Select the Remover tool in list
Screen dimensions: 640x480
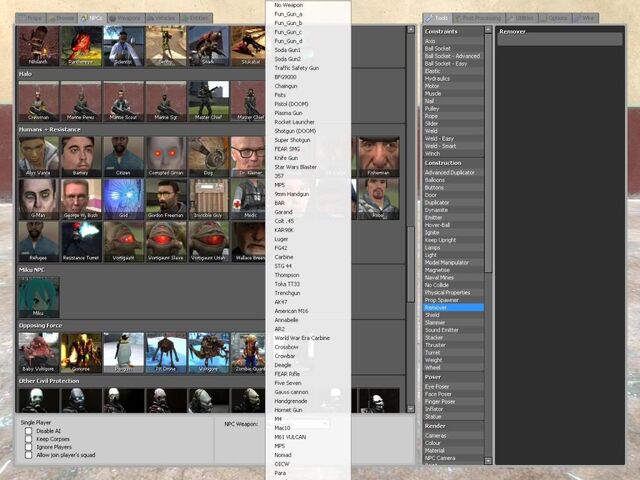pos(454,307)
